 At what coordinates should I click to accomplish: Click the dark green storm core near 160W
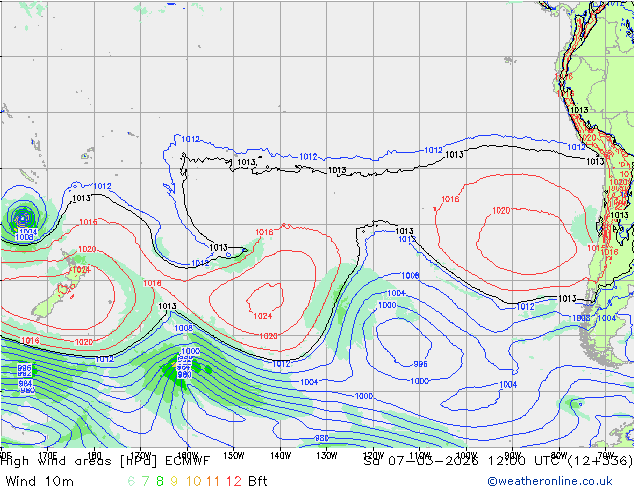point(177,372)
